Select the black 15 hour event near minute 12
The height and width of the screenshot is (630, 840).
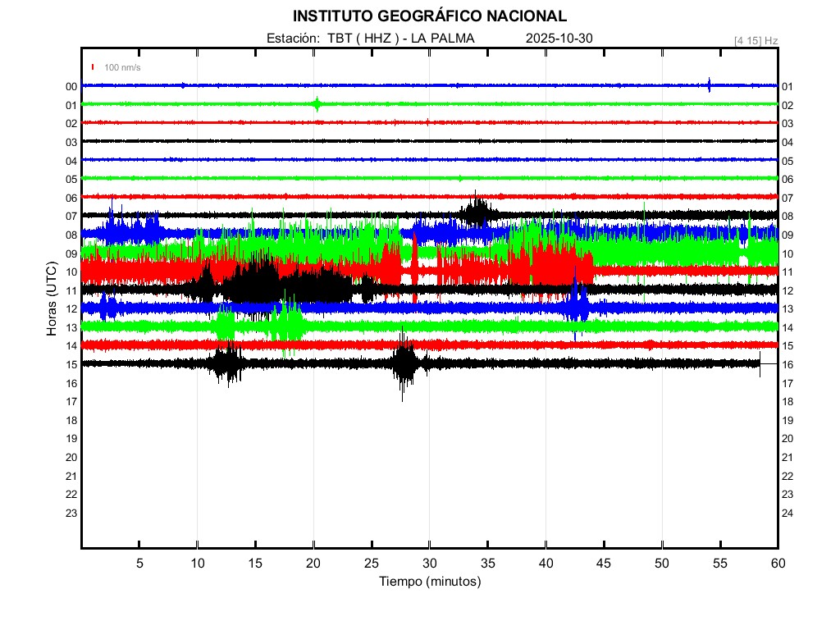tap(226, 363)
